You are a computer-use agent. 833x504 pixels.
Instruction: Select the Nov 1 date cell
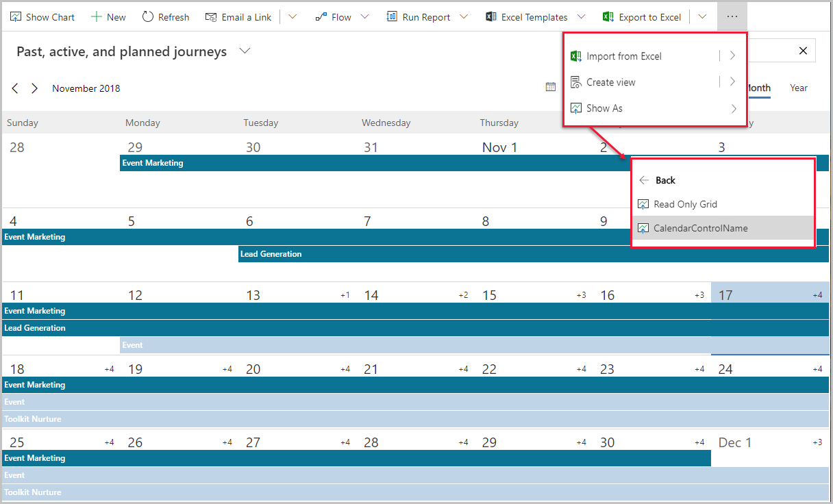(499, 147)
